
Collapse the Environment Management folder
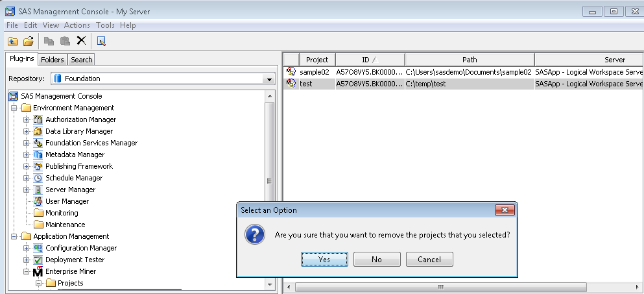coord(14,108)
